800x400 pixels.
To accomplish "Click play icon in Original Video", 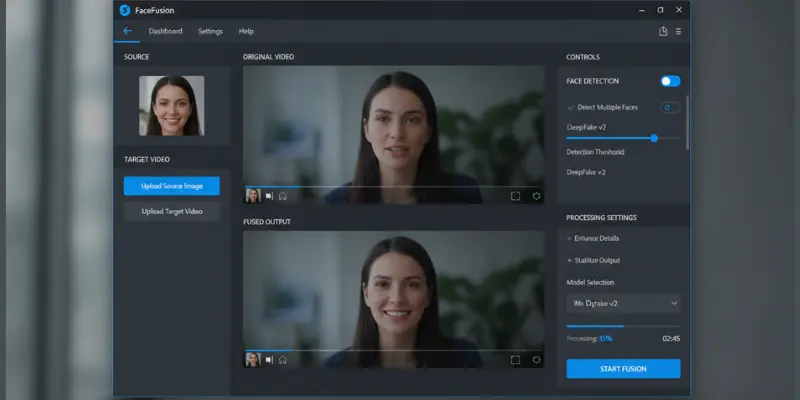I will point(269,196).
